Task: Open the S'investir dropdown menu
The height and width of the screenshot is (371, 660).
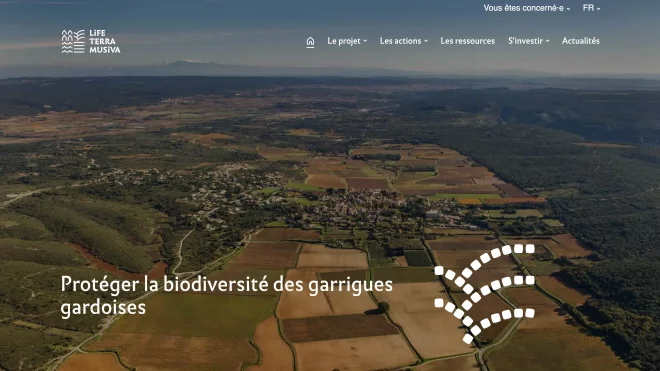Action: 529,41
